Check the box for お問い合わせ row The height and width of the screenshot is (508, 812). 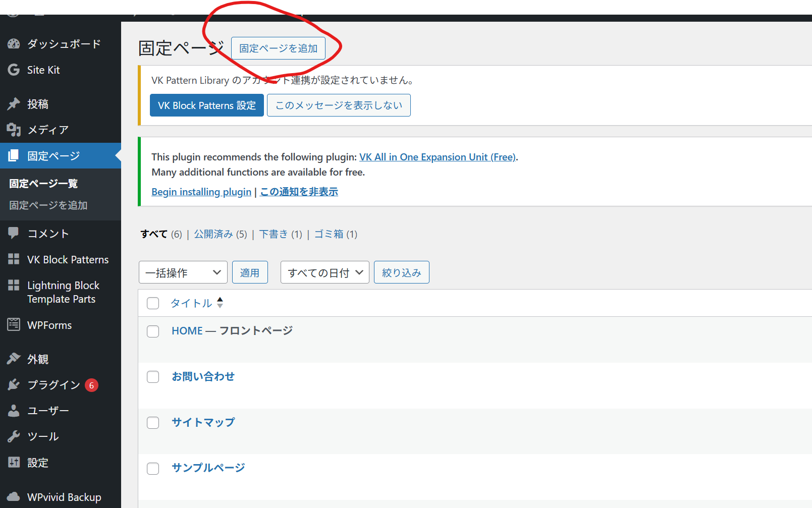tap(153, 377)
